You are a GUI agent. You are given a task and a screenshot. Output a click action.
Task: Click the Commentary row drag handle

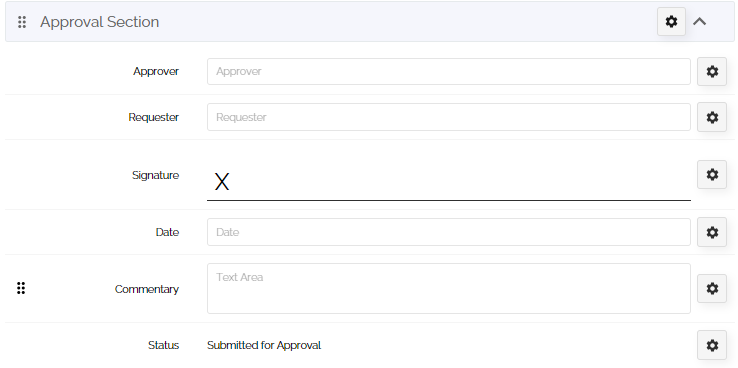pos(21,288)
